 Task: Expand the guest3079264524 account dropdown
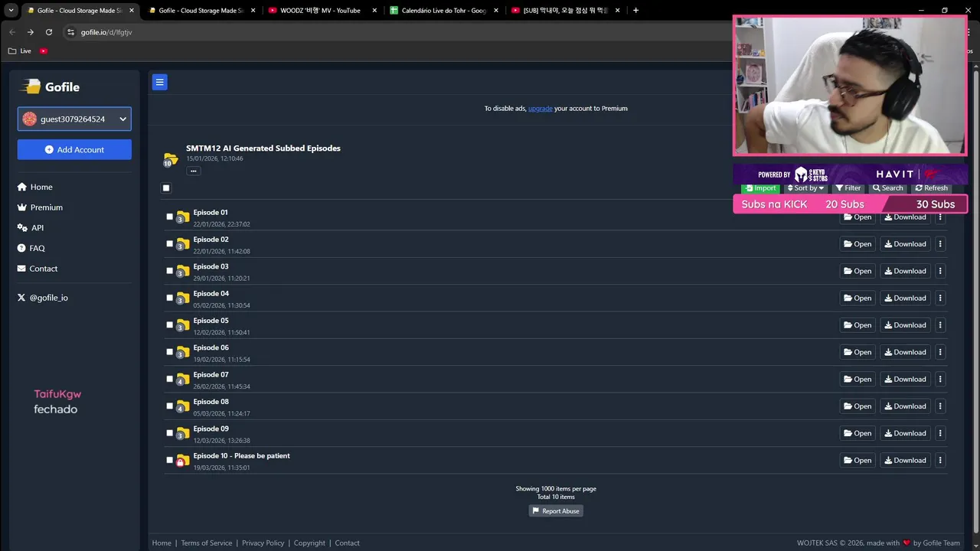[74, 119]
